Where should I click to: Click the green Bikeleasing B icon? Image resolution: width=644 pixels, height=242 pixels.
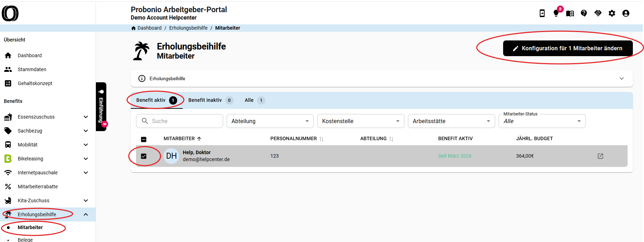pyautogui.click(x=8, y=159)
